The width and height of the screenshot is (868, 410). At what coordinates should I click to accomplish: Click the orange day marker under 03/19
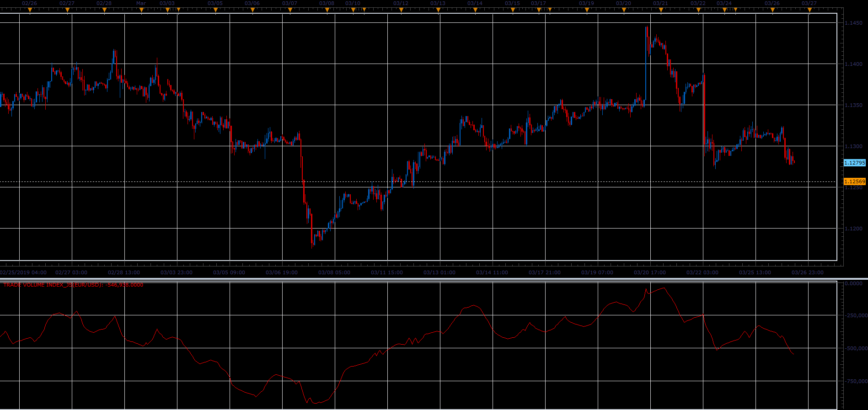pyautogui.click(x=587, y=10)
